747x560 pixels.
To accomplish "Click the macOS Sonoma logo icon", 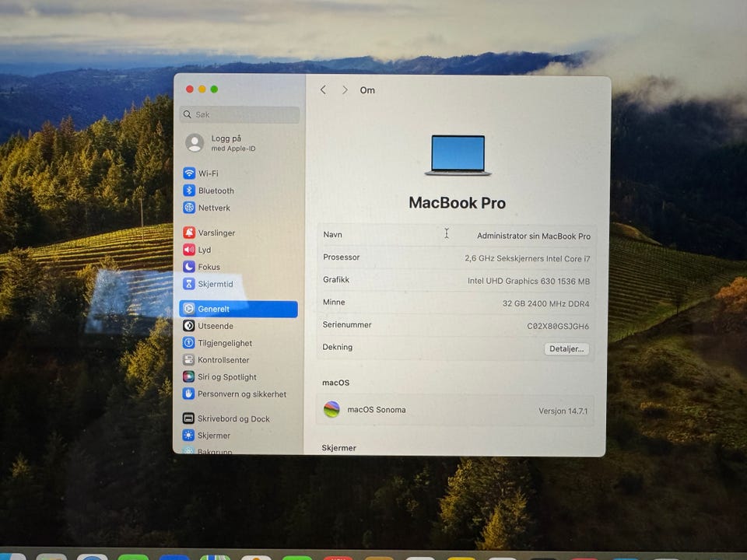I will coord(331,409).
